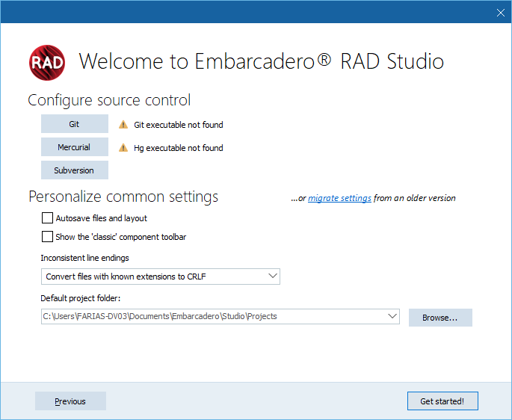512x420 pixels.
Task: Click the 'Hg executable not found' message
Action: [179, 148]
